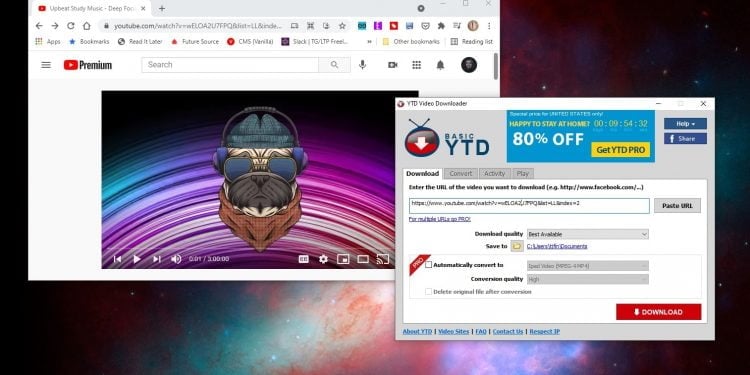This screenshot has width=750, height=375.
Task: Open Chrome profile avatar in toolbar
Action: pyautogui.click(x=473, y=26)
